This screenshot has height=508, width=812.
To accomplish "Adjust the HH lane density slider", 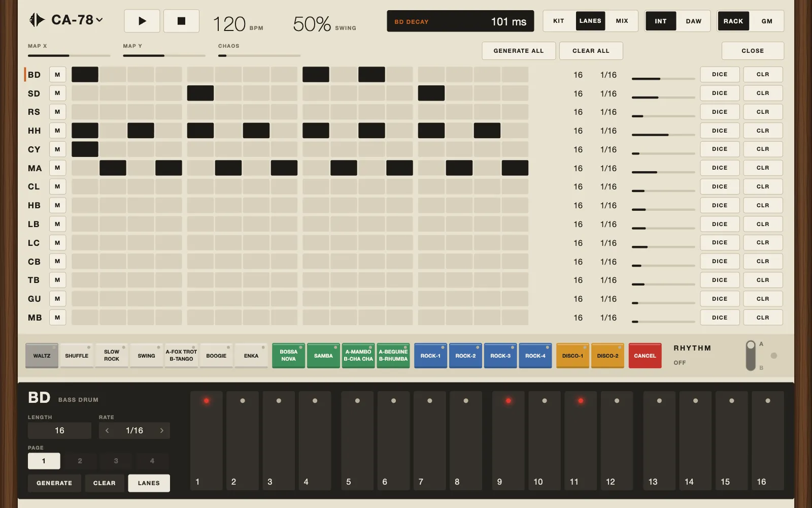I will pyautogui.click(x=663, y=135).
